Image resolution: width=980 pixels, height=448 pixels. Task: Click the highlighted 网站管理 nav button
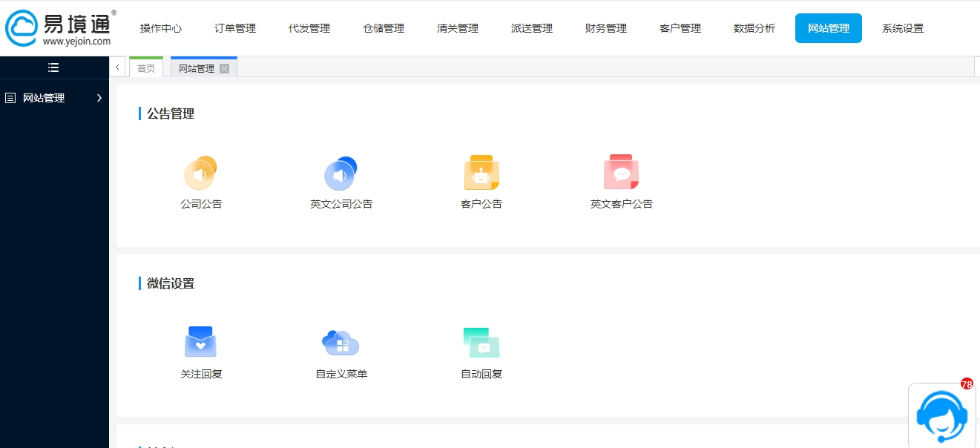(828, 28)
